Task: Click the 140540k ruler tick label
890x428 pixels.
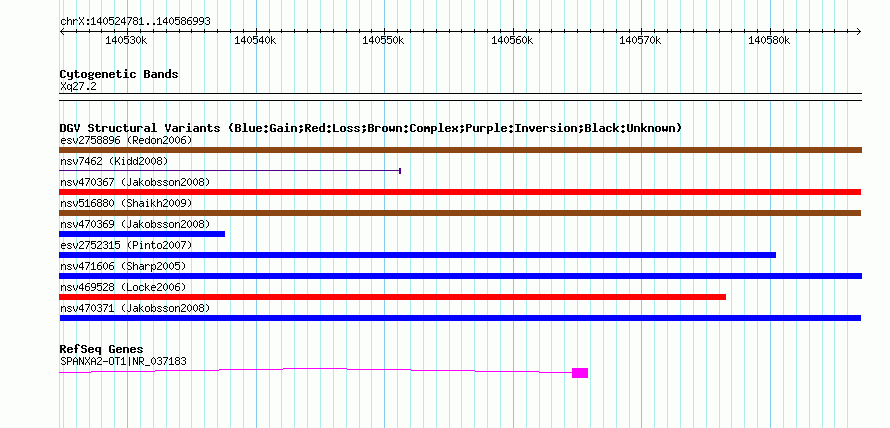Action: pos(255,41)
